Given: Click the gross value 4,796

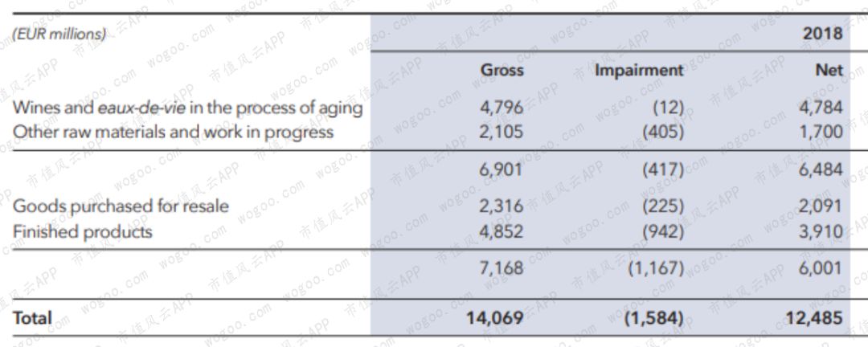Looking at the screenshot, I should point(502,107).
